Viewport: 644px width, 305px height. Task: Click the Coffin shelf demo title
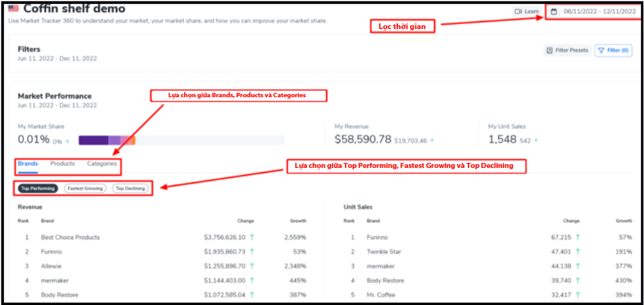tap(74, 8)
